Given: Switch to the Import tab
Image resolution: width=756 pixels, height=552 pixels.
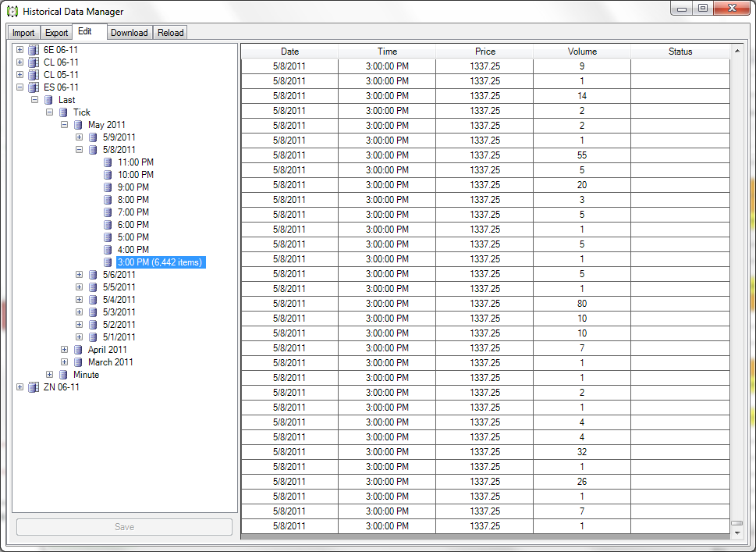Looking at the screenshot, I should pos(23,33).
